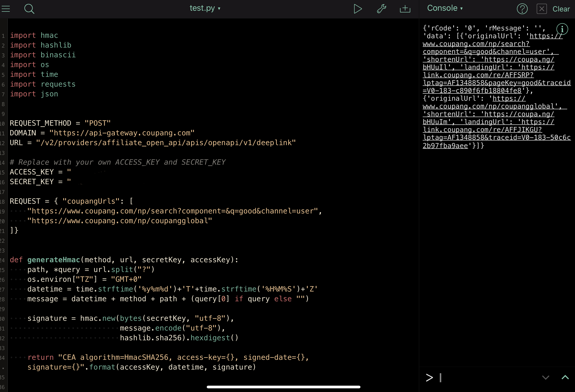575x392 pixels.
Task: Click the import tray icon with a plus
Action: [x=405, y=9]
